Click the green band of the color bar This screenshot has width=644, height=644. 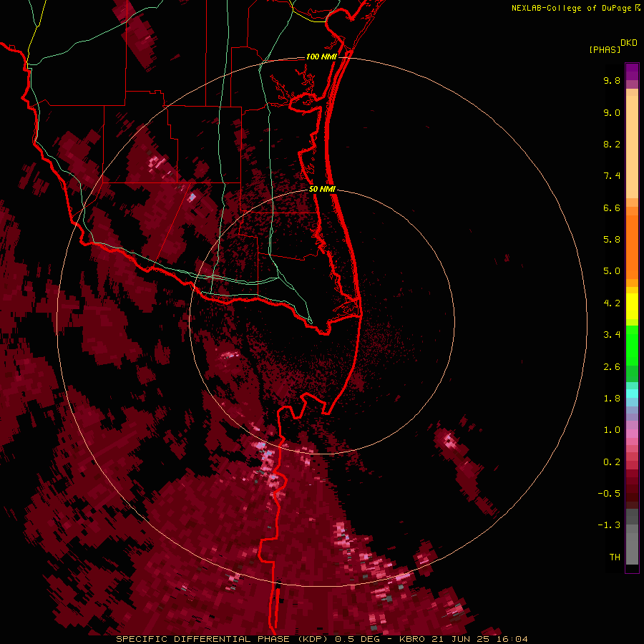pyautogui.click(x=632, y=353)
